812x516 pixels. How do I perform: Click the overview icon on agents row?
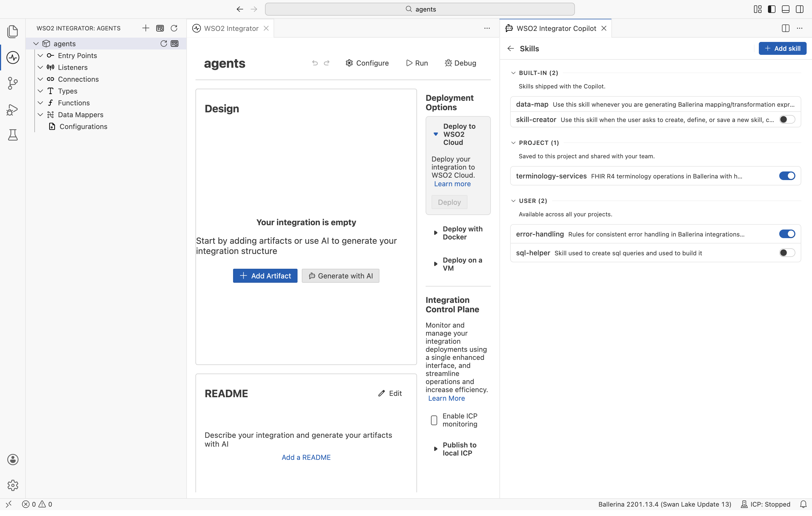click(x=174, y=44)
